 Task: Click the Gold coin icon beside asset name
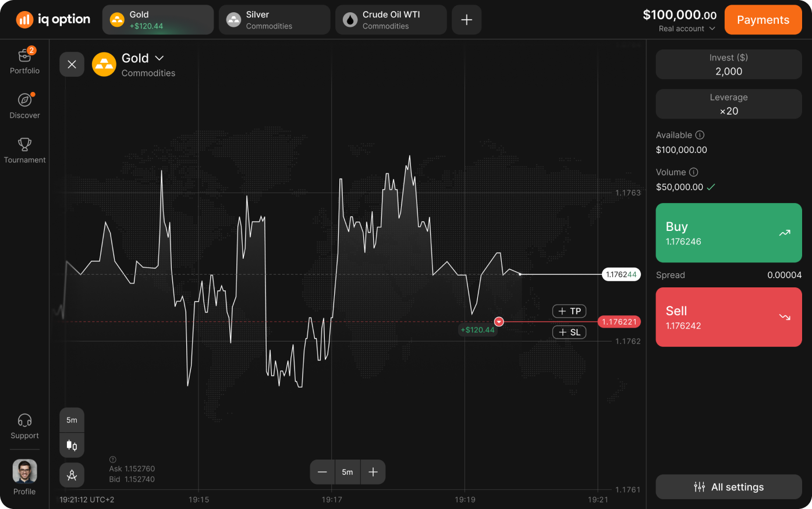click(x=104, y=65)
